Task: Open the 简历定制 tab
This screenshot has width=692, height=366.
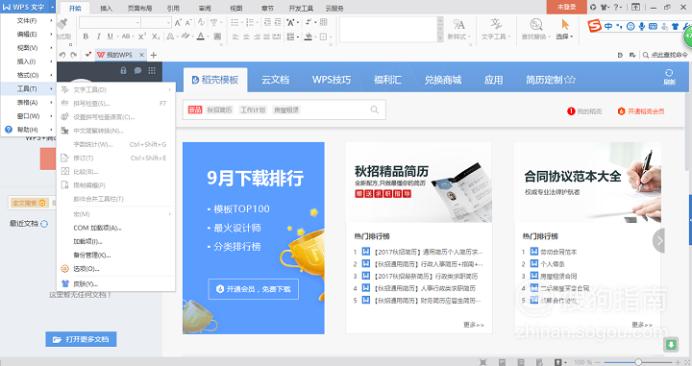Action: tap(550, 80)
